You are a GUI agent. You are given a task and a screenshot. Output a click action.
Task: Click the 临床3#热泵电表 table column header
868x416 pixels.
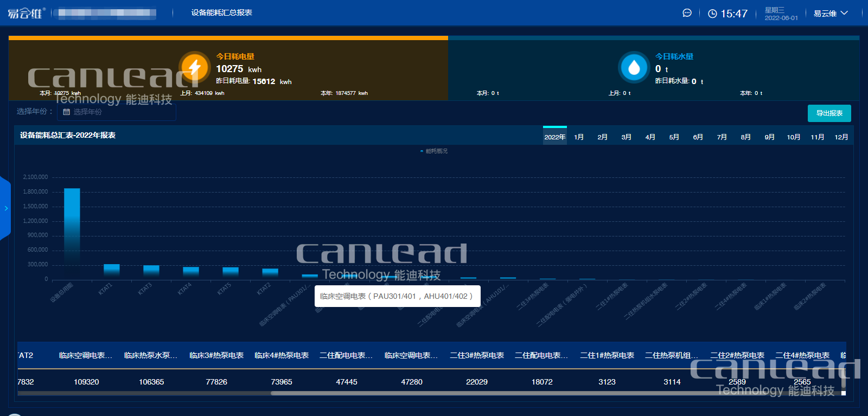click(216, 355)
